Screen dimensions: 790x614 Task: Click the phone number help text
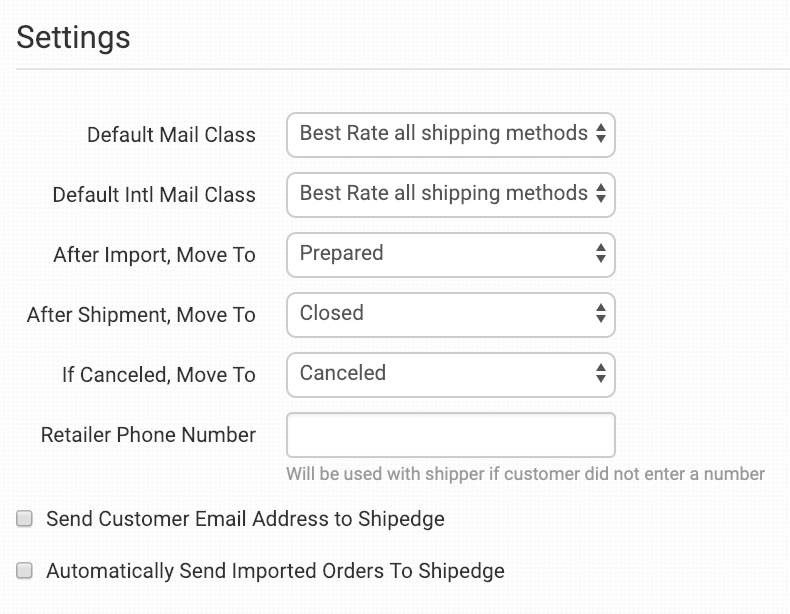[x=525, y=473]
